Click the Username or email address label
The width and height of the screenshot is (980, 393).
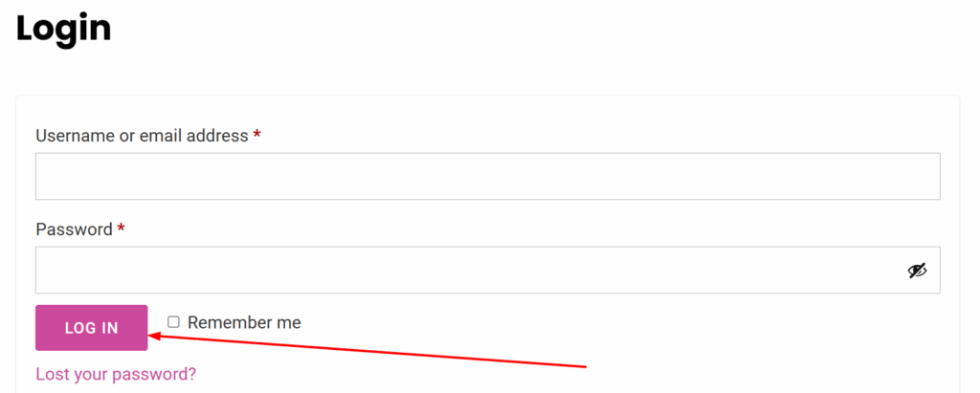[142, 136]
